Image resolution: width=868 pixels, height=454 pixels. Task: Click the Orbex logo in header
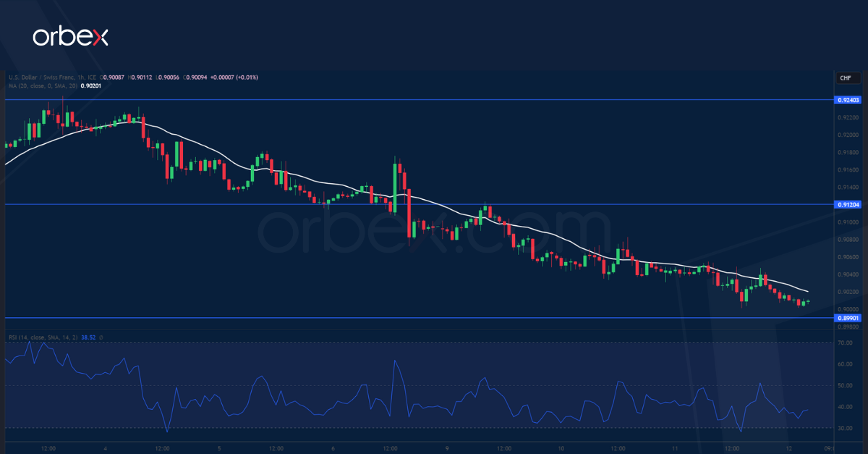tap(71, 37)
